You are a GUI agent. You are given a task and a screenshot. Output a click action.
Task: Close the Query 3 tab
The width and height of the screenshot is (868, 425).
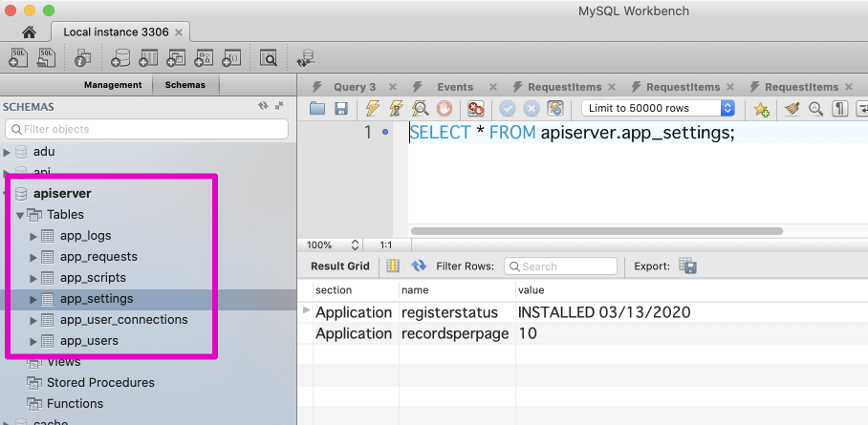click(x=393, y=87)
